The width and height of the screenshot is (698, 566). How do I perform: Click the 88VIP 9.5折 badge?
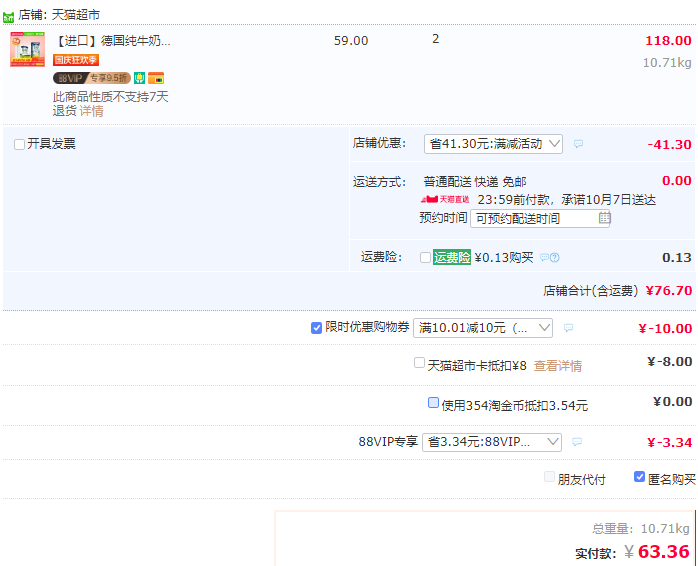pyautogui.click(x=92, y=78)
